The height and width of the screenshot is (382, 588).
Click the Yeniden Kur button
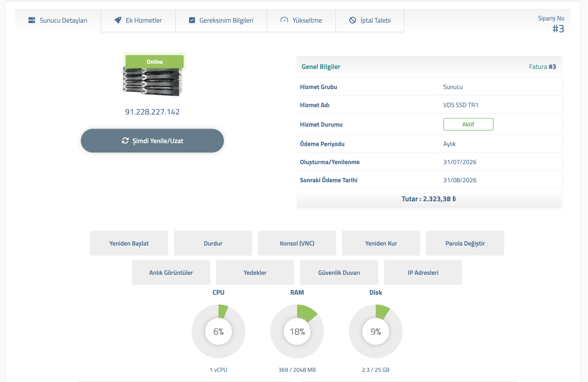[x=381, y=243]
